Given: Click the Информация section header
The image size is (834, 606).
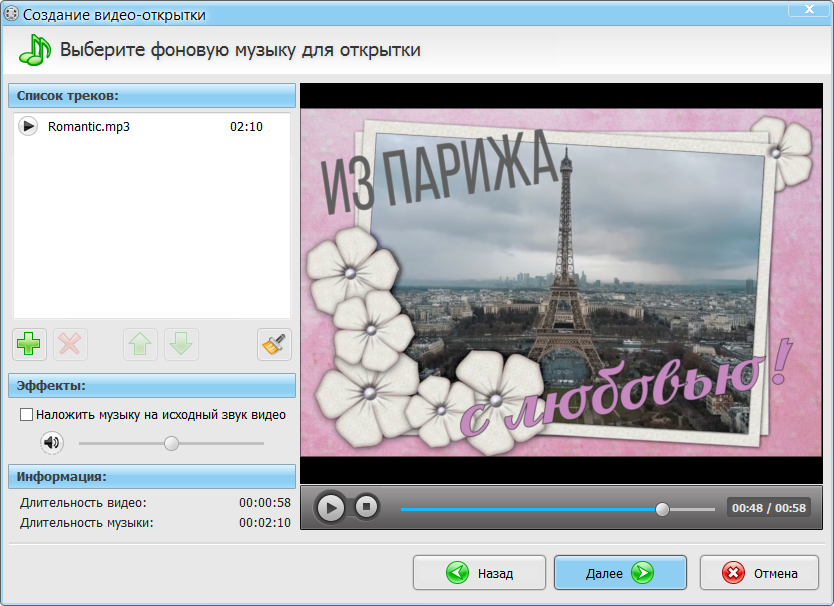Looking at the screenshot, I should click(152, 477).
